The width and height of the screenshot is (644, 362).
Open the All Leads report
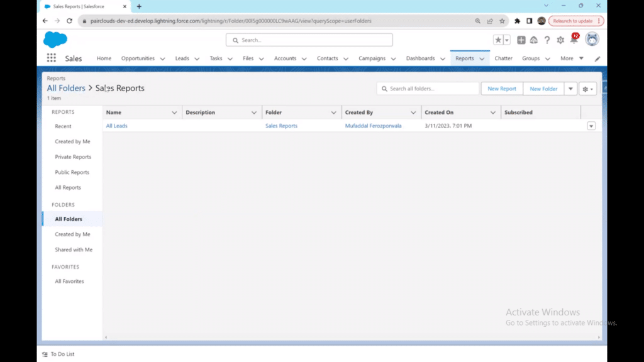(x=116, y=126)
